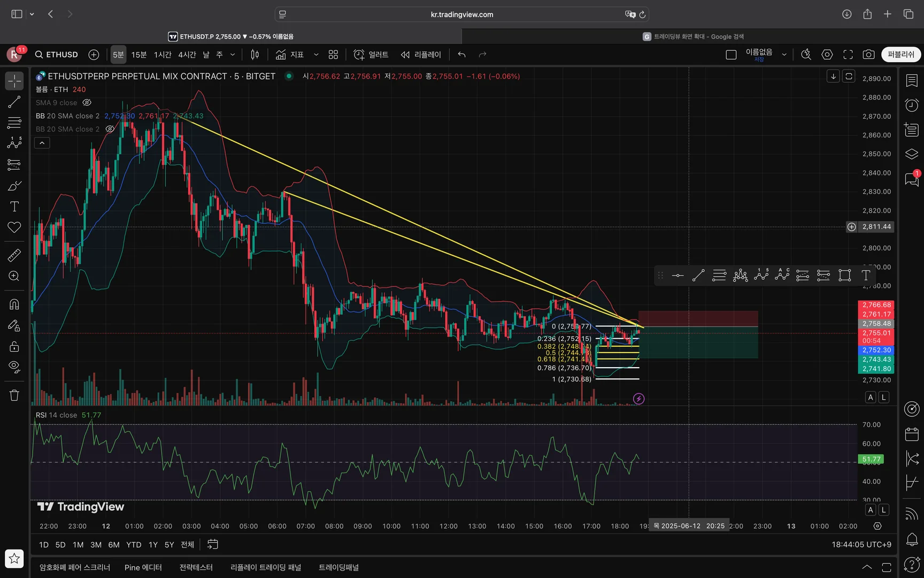Toggle the lock all drawings icon
The image size is (924, 578).
click(x=14, y=346)
